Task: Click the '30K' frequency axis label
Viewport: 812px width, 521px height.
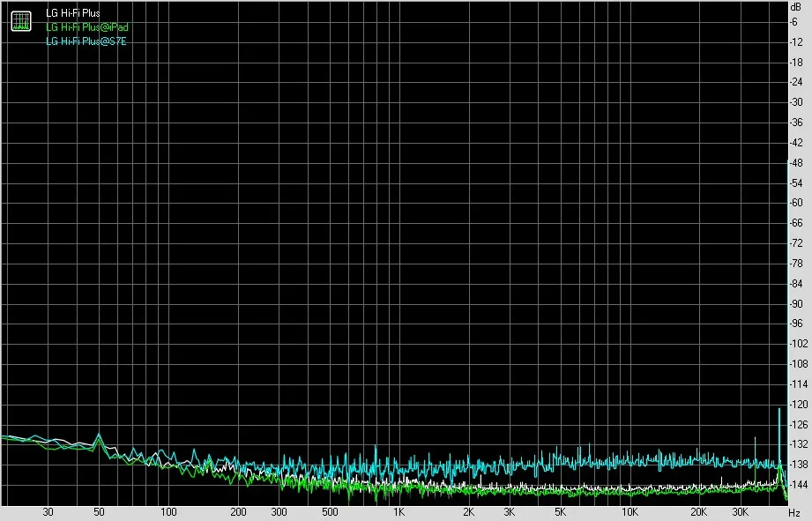Action: pyautogui.click(x=740, y=512)
